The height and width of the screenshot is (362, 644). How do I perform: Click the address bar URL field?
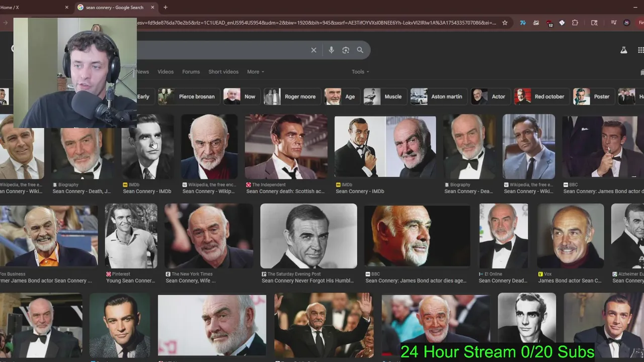[317, 23]
